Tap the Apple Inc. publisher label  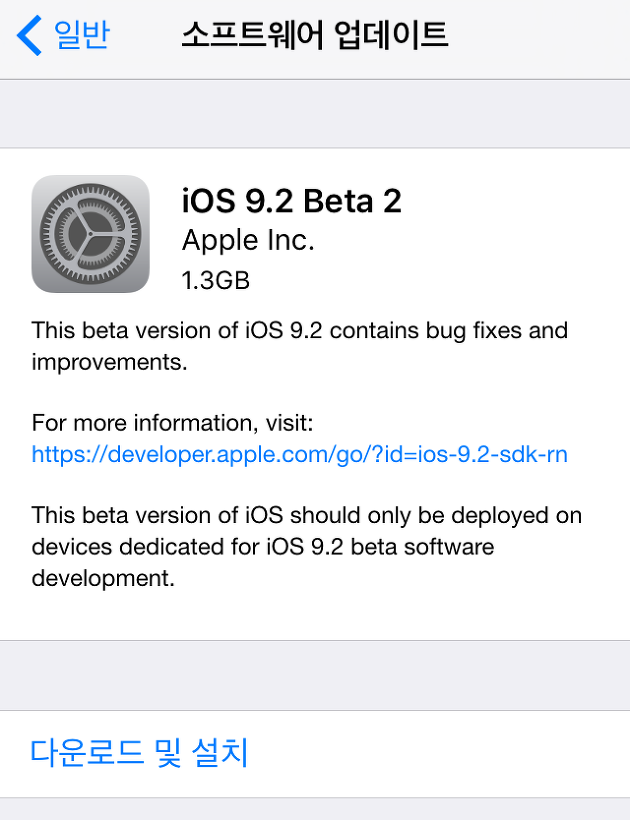[248, 241]
